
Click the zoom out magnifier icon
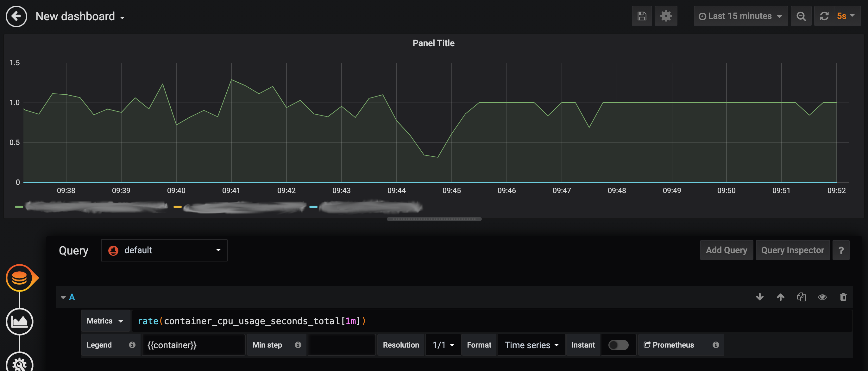801,16
